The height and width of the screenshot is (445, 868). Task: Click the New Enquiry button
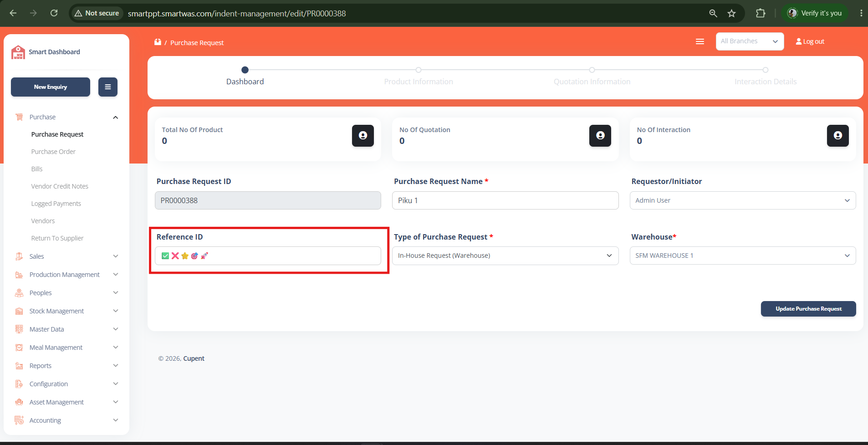coord(51,87)
